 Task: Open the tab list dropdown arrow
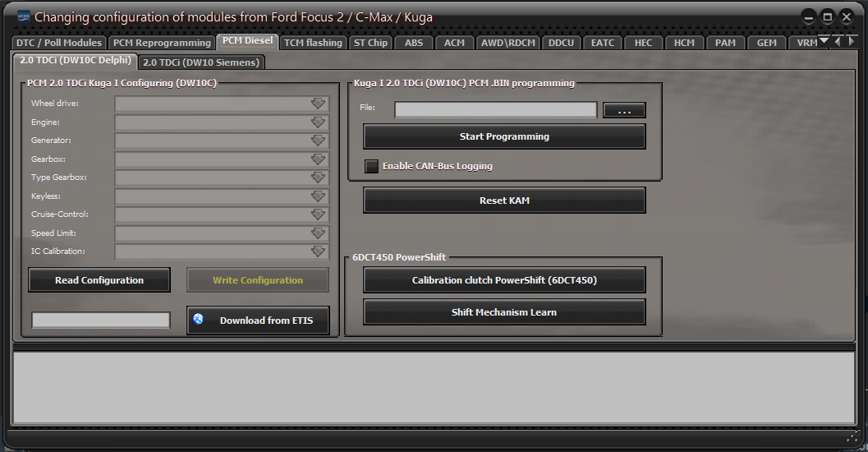pos(824,42)
